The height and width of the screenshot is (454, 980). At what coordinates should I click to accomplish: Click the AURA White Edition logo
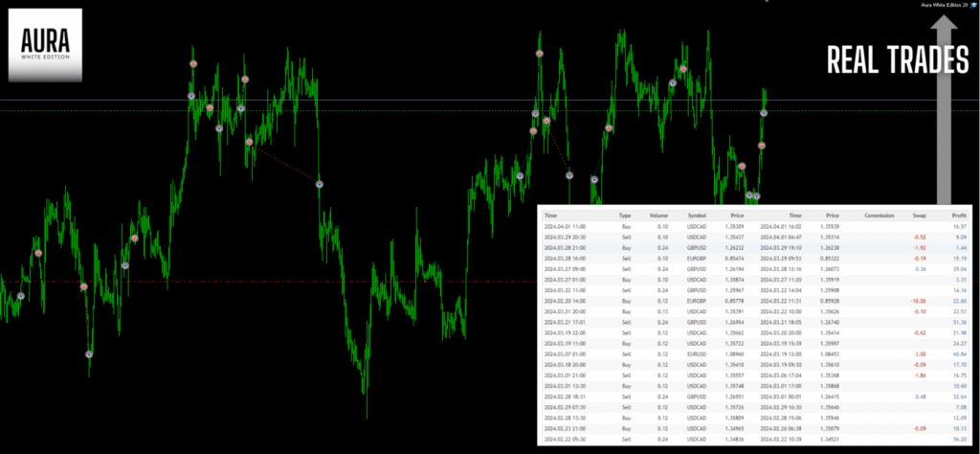[x=41, y=38]
